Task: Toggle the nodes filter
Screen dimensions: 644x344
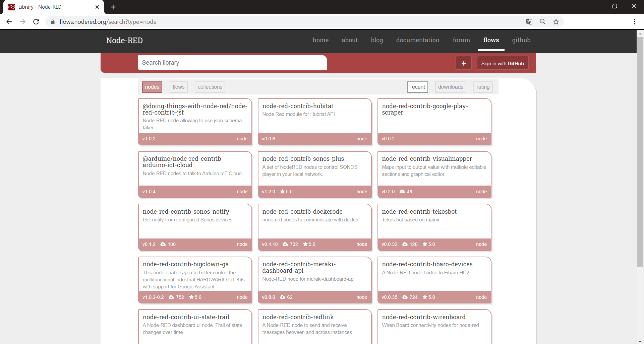Action: tap(152, 87)
